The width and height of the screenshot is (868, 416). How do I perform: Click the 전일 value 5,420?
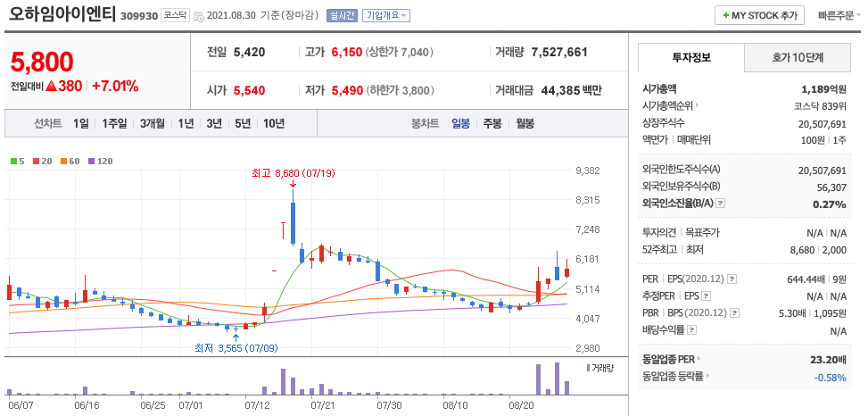point(249,53)
